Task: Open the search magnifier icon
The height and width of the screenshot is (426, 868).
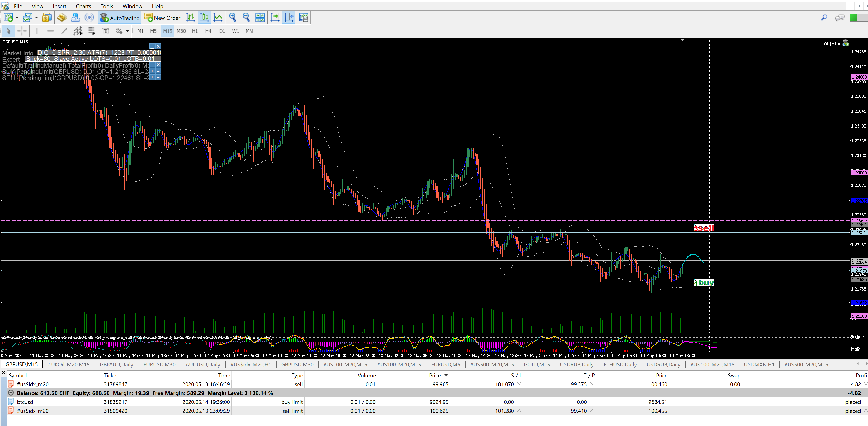Action: 824,18
